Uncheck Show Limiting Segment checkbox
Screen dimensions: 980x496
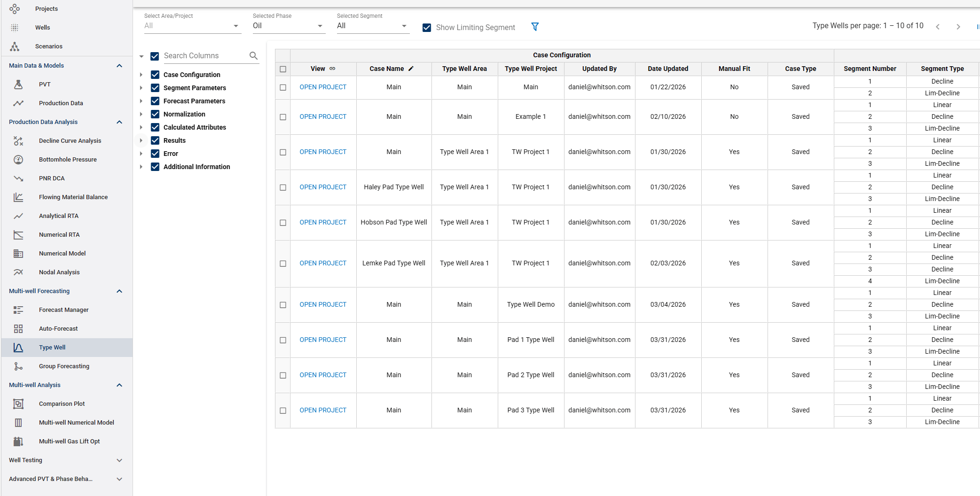tap(427, 28)
